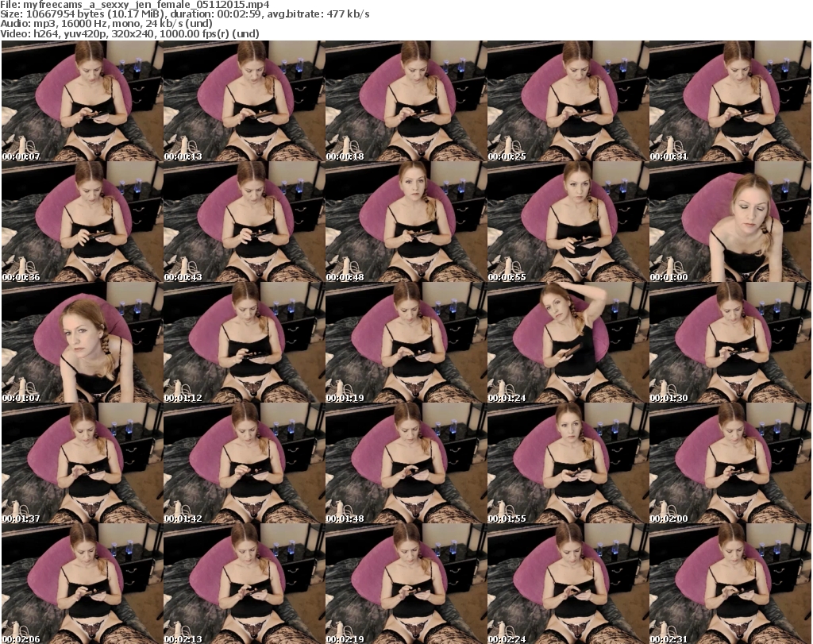This screenshot has height=644, width=813.
Task: Pick the frame at 00:01:42
Action: [244, 463]
